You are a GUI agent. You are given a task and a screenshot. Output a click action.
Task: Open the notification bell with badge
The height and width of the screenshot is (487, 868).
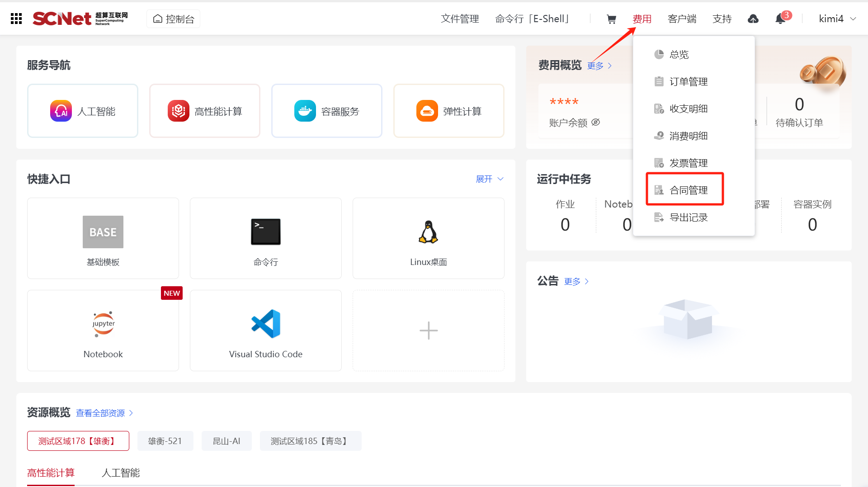coord(780,19)
